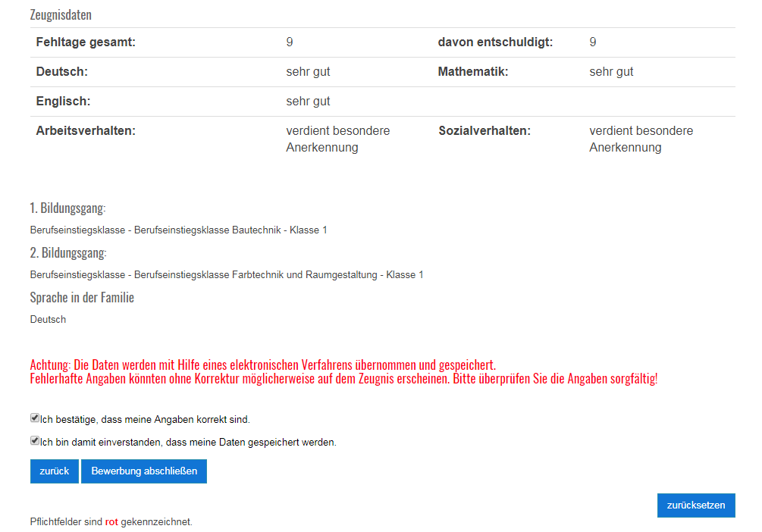Screen dimensions: 762x532
Task: Toggle the data storage consent checkbox
Action: pyautogui.click(x=35, y=440)
